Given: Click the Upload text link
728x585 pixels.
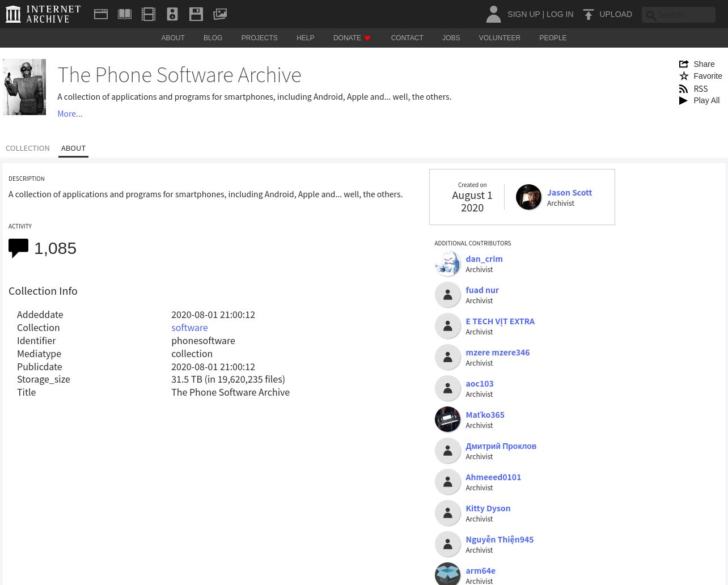Looking at the screenshot, I should pos(616,14).
